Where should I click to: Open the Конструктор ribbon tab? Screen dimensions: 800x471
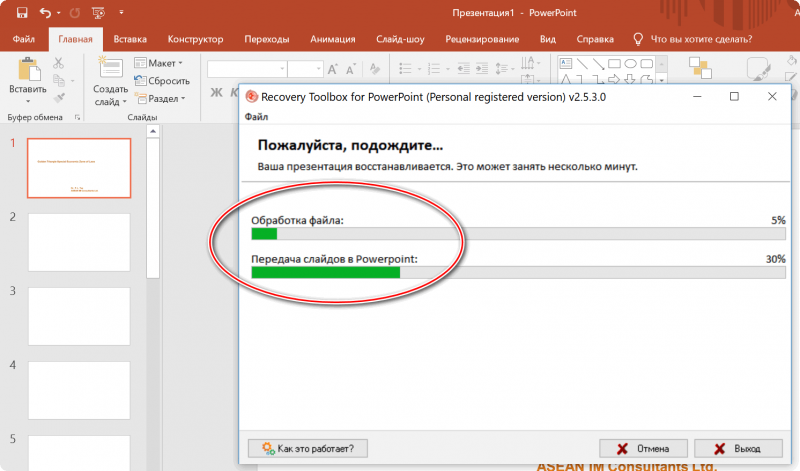pos(195,39)
